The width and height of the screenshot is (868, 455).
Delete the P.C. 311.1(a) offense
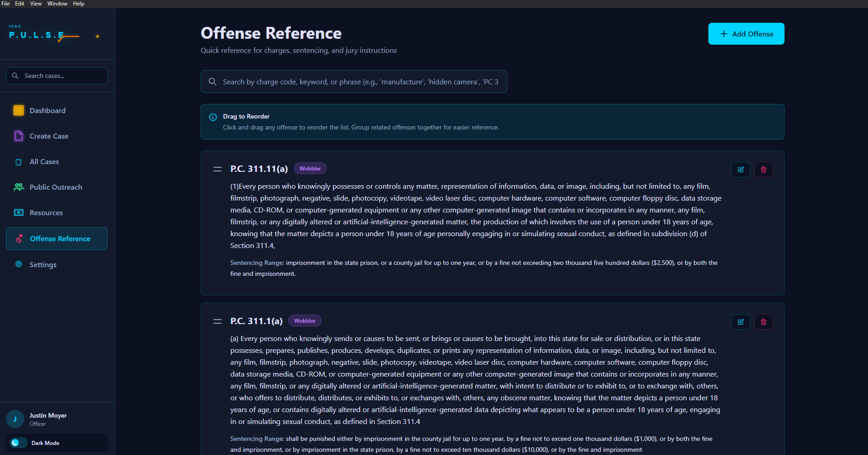point(763,322)
